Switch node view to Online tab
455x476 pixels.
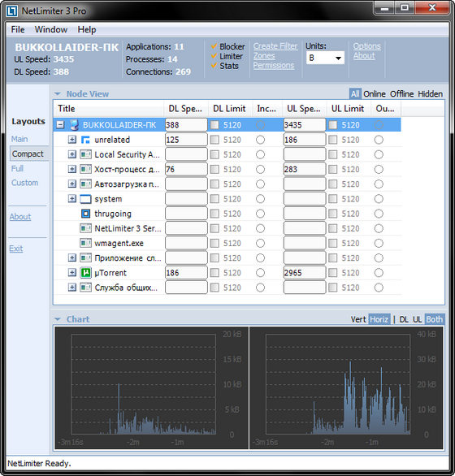click(x=375, y=94)
